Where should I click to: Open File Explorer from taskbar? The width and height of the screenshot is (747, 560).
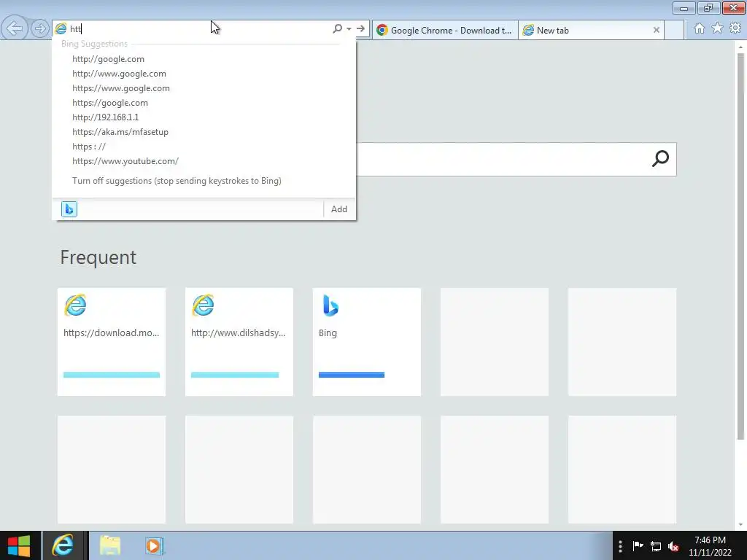(110, 545)
